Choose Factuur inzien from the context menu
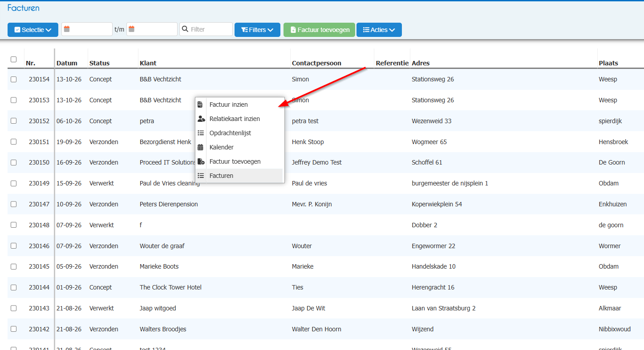Image resolution: width=644 pixels, height=350 pixels. [x=240, y=105]
